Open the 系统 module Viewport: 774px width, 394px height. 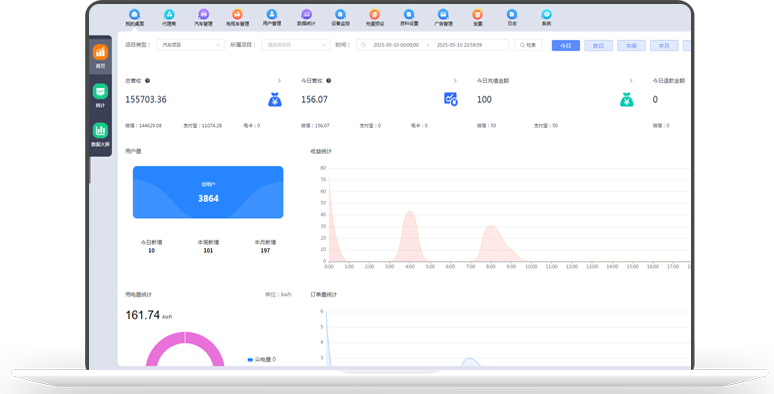546,18
